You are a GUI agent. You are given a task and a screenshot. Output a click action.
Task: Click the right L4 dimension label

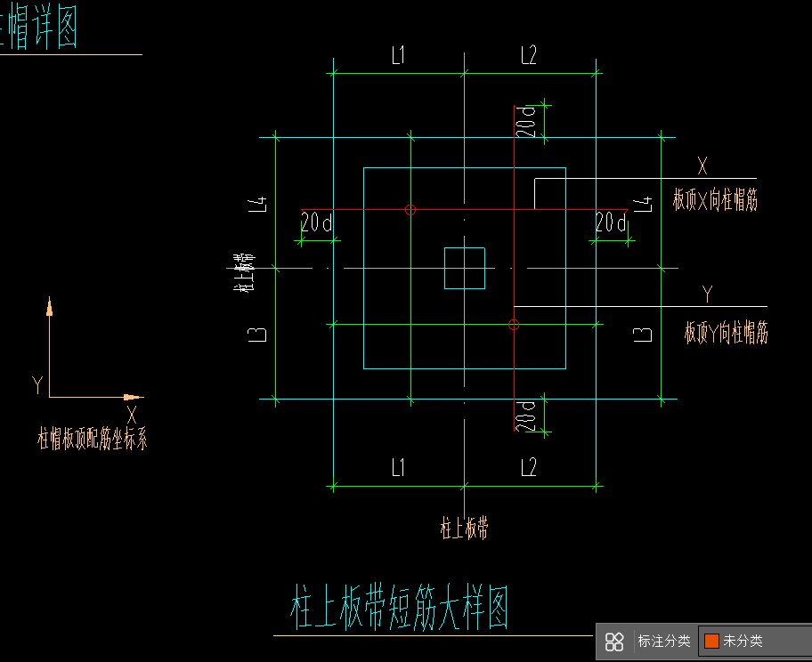coord(643,204)
